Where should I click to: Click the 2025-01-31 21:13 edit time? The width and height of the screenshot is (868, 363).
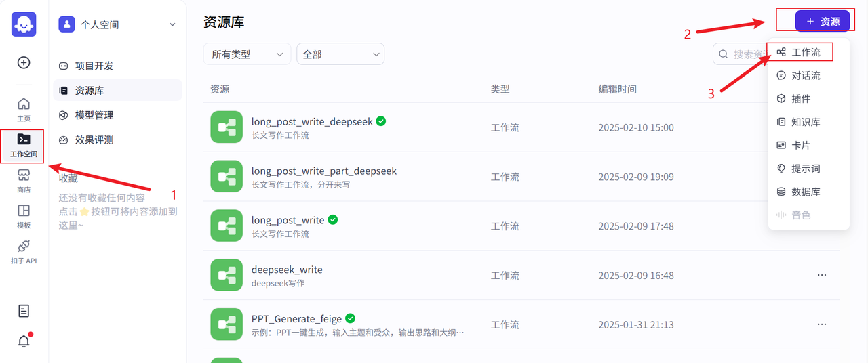tap(636, 325)
